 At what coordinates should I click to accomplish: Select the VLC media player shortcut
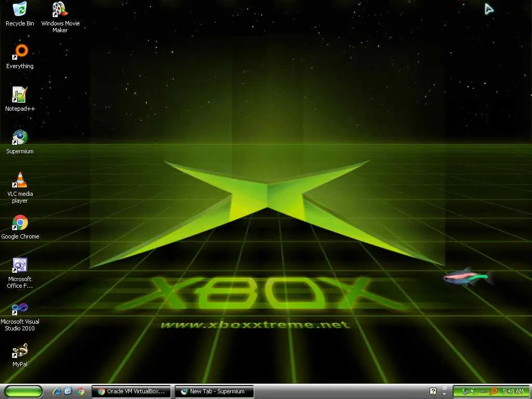20,188
